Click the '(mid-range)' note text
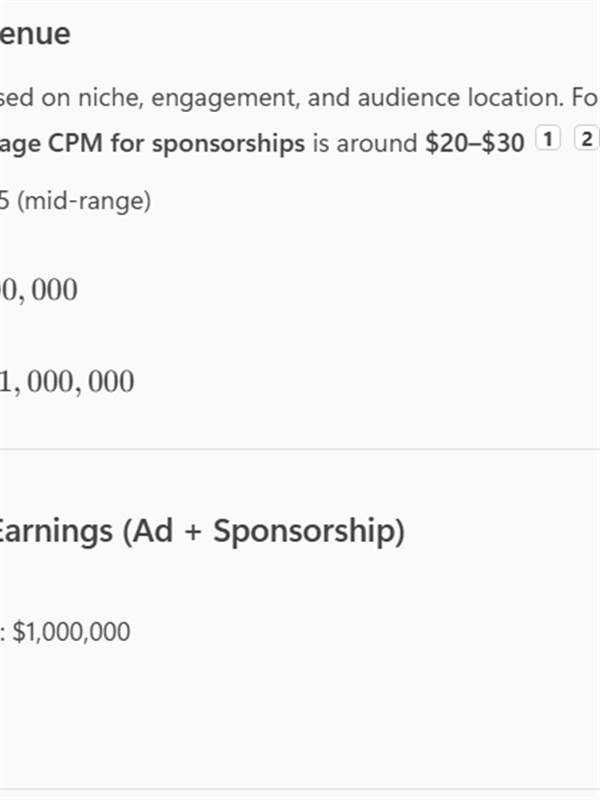 (84, 201)
